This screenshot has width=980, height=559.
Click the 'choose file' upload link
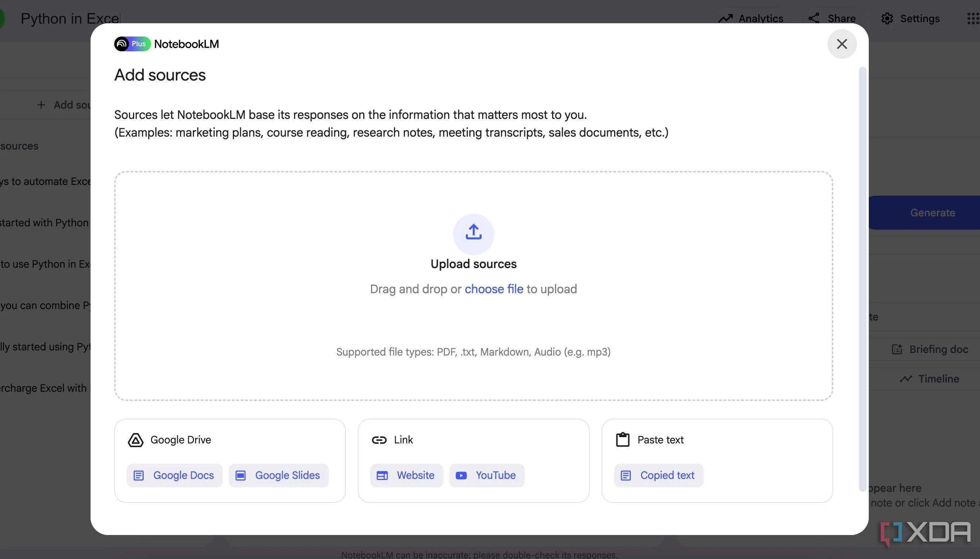(x=494, y=289)
